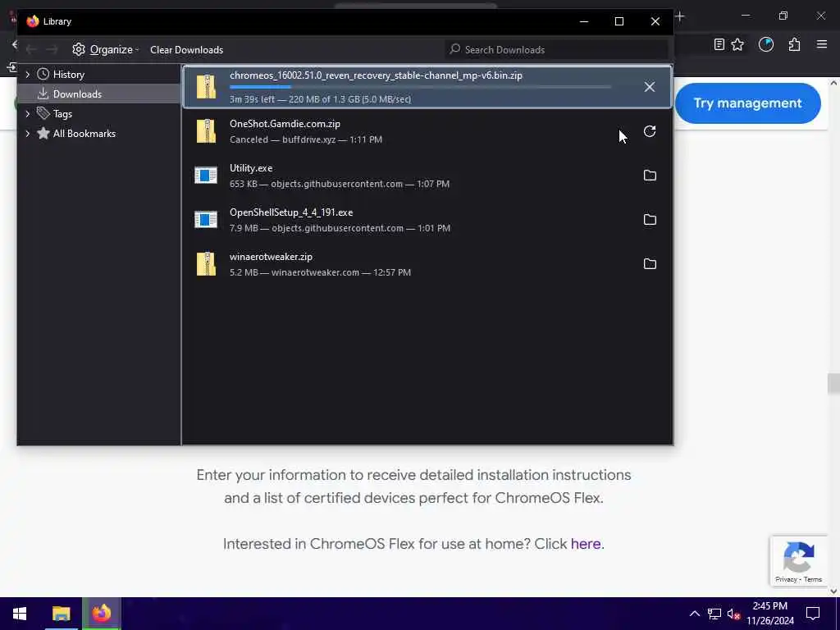Click the Organize gear icon
The width and height of the screenshot is (840, 630).
pyautogui.click(x=79, y=49)
